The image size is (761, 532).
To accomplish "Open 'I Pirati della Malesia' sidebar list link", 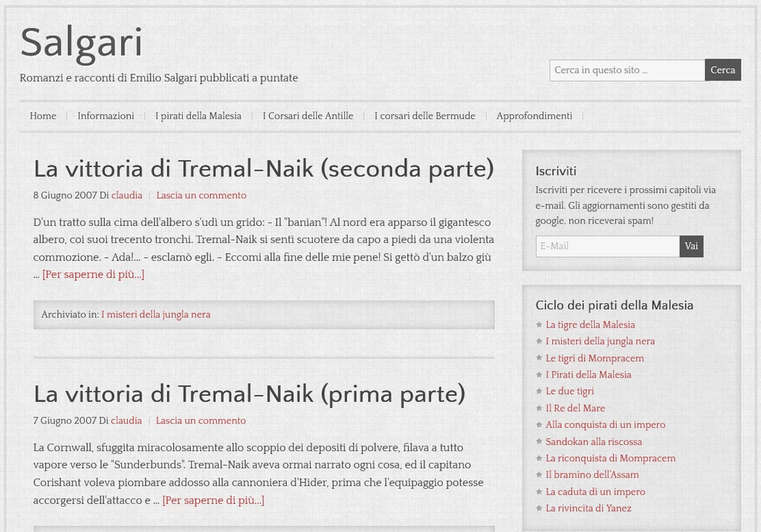I will 589,374.
